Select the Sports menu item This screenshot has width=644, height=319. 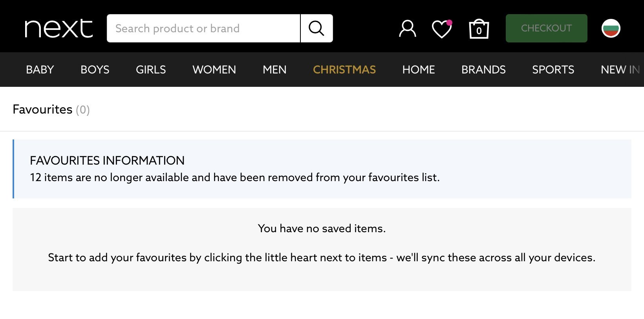(553, 70)
